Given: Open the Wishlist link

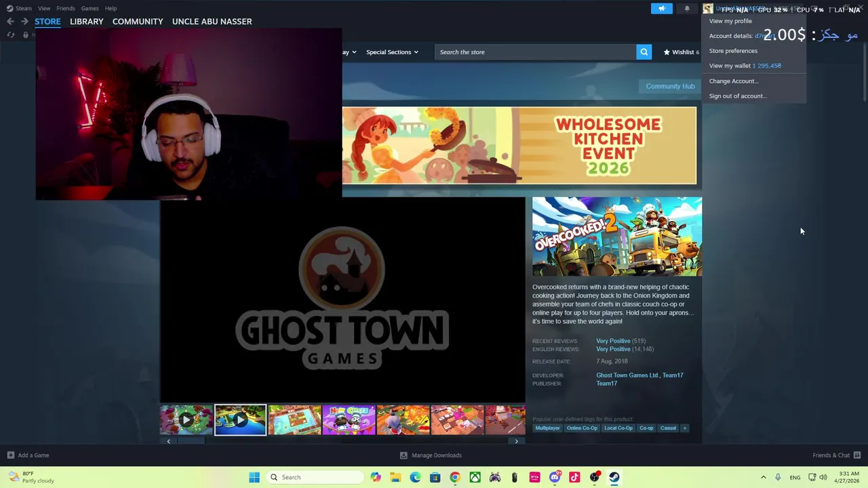Looking at the screenshot, I should coord(681,52).
